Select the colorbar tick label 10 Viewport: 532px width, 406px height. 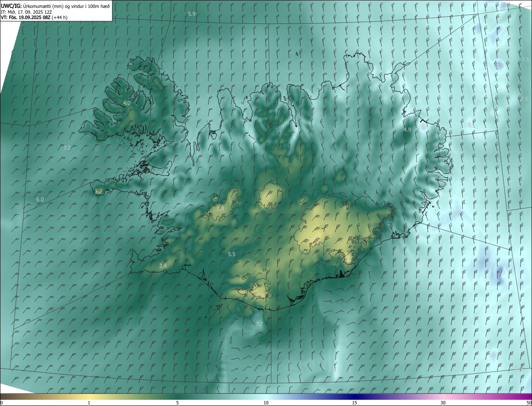(266, 403)
